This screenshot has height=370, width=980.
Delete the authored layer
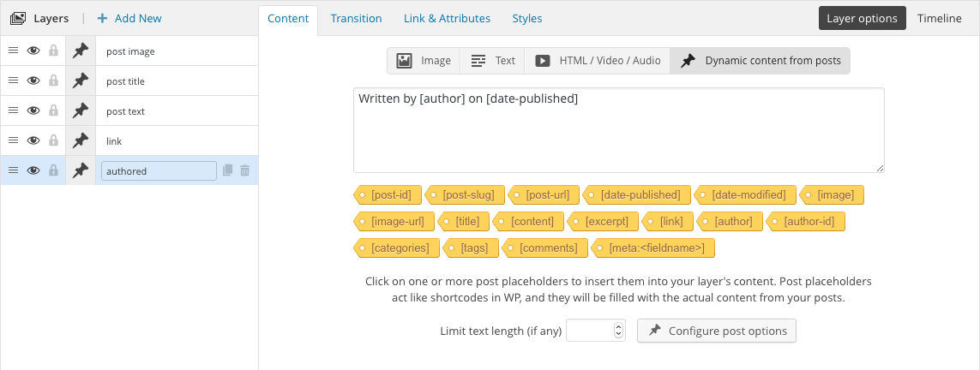[x=245, y=170]
